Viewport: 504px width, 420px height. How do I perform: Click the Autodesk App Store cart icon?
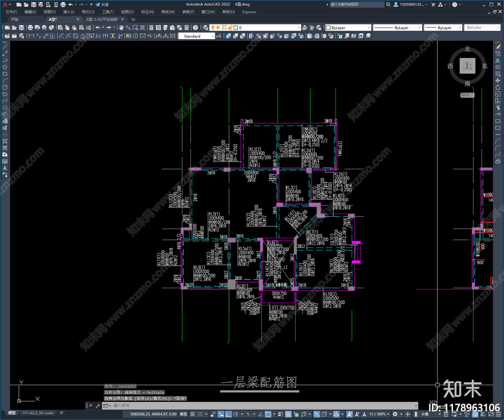433,4
